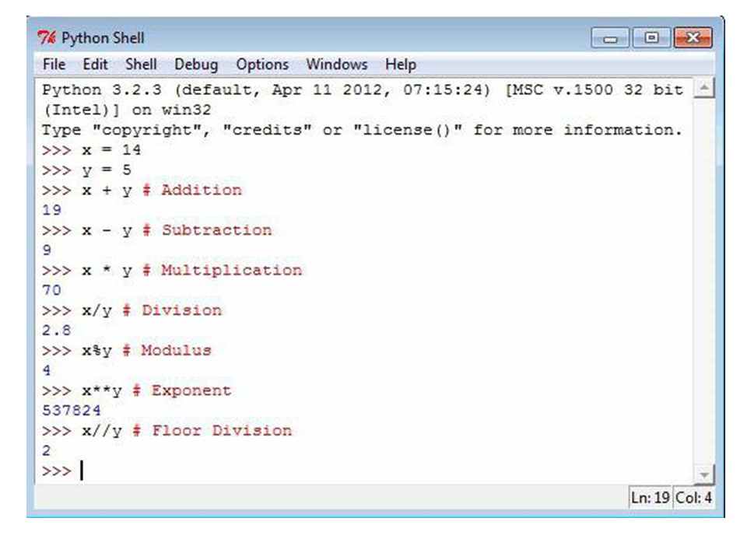Click the '# Division' comment
The width and height of the screenshot is (747, 560).
tap(172, 310)
